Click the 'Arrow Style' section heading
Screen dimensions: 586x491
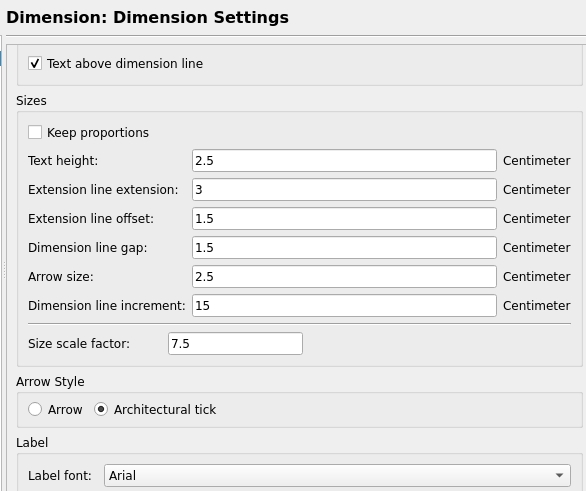click(50, 382)
